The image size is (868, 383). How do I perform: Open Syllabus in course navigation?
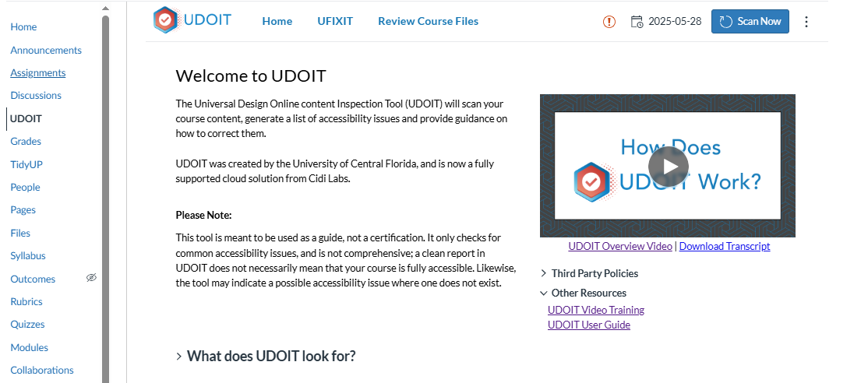pyautogui.click(x=28, y=256)
